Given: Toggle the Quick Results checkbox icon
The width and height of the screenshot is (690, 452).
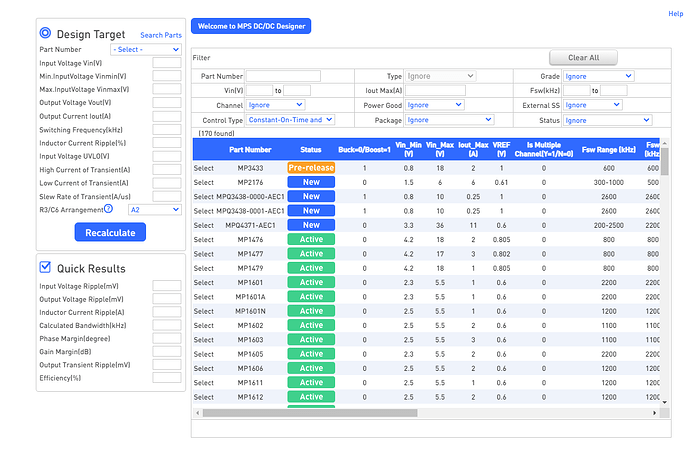Looking at the screenshot, I should tap(45, 267).
